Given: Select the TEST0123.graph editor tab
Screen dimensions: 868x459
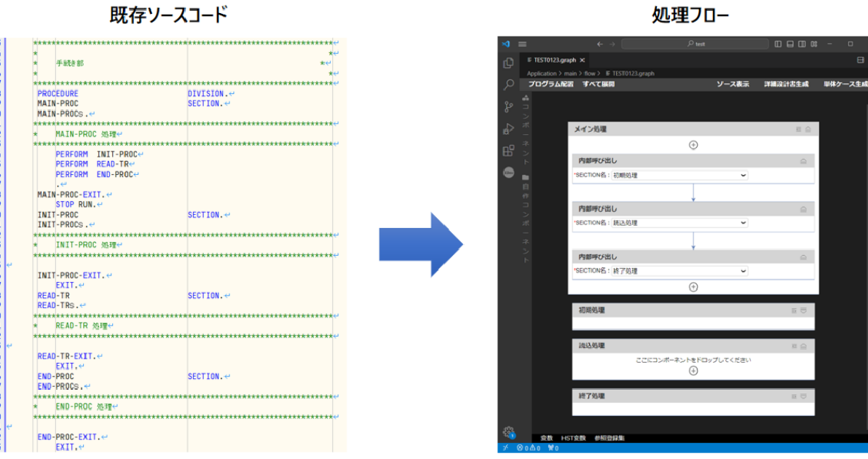Looking at the screenshot, I should 554,60.
